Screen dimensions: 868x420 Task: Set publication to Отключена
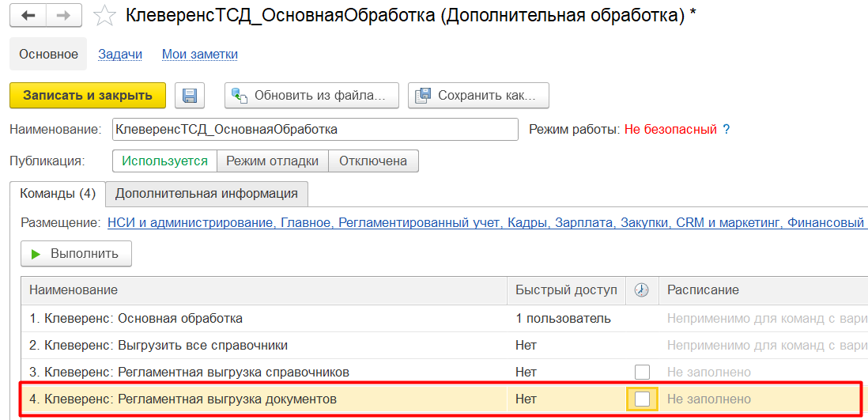(x=374, y=161)
